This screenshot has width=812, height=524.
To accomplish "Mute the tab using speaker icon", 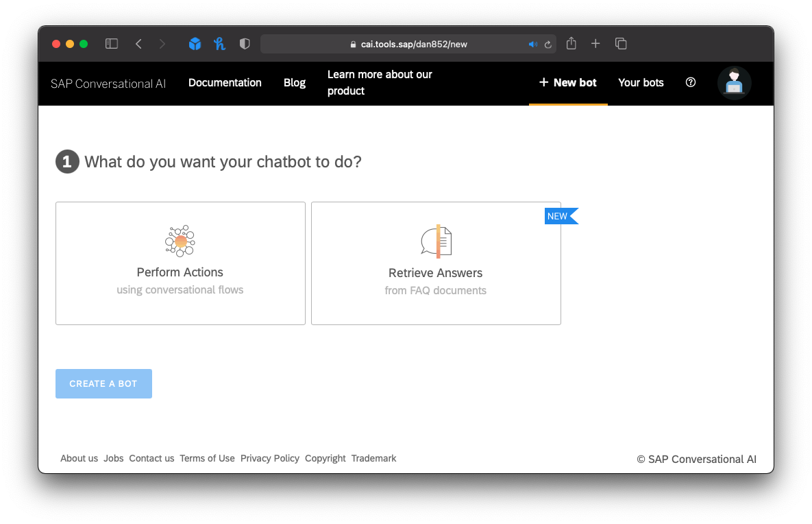I will [532, 45].
